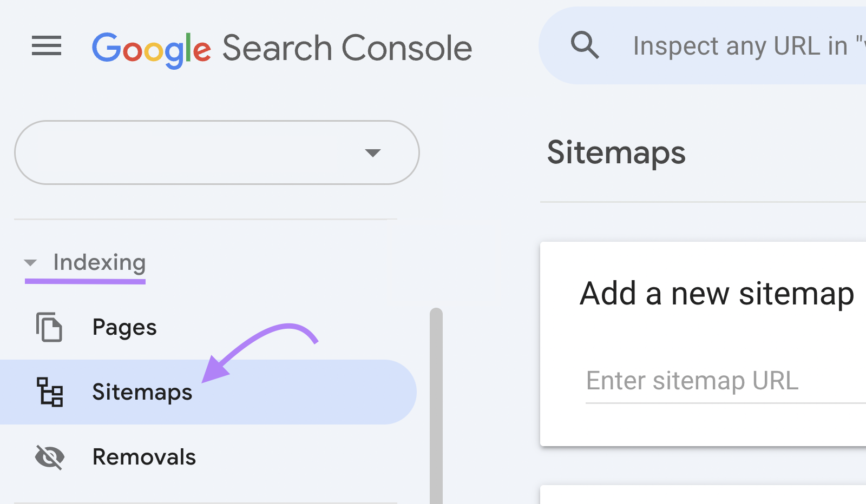Open the hamburger navigation menu
The image size is (866, 504).
point(47,47)
